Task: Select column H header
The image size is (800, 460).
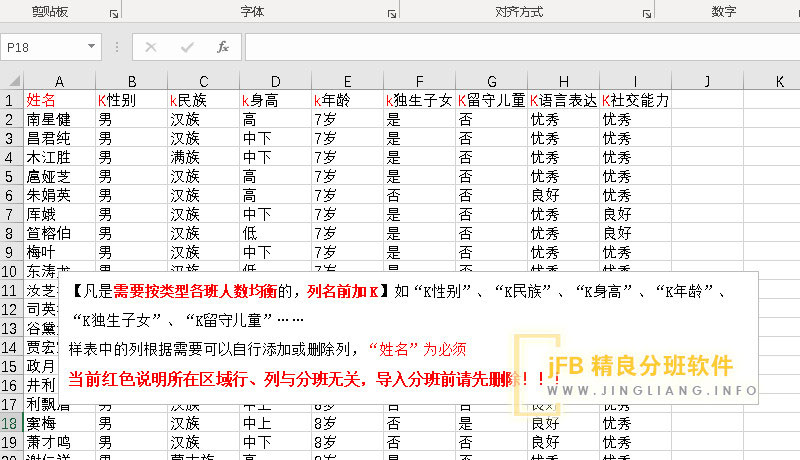Action: (563, 82)
